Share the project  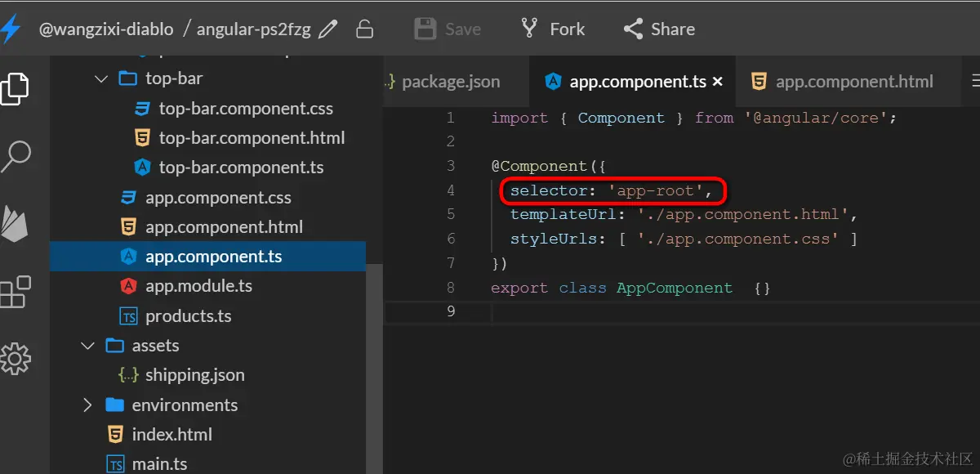point(659,29)
